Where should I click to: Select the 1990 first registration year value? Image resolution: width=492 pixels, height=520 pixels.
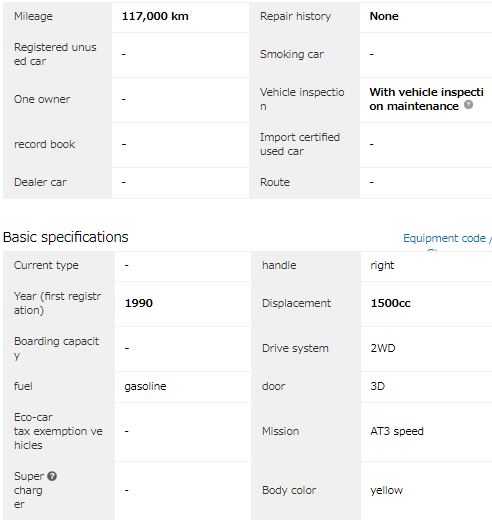139,303
